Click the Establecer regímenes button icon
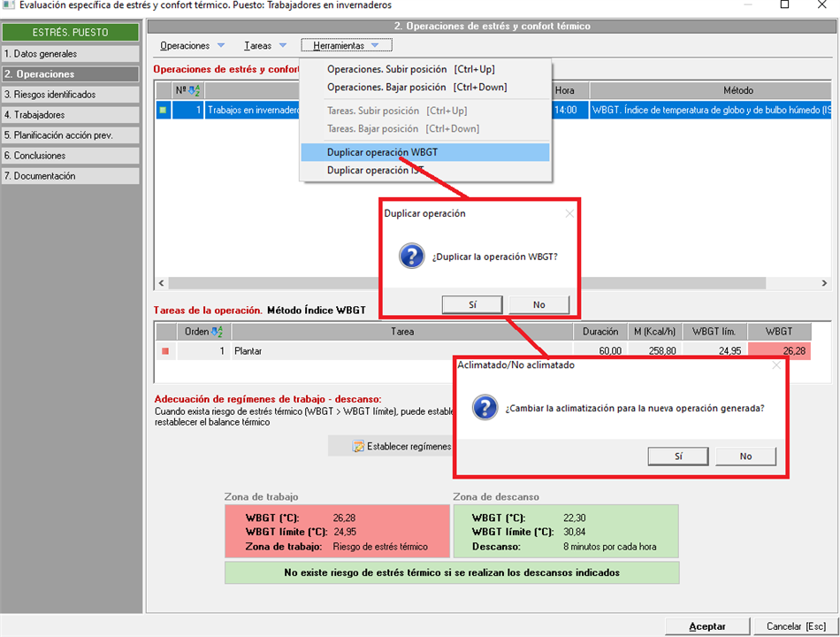840x637 pixels. [358, 447]
